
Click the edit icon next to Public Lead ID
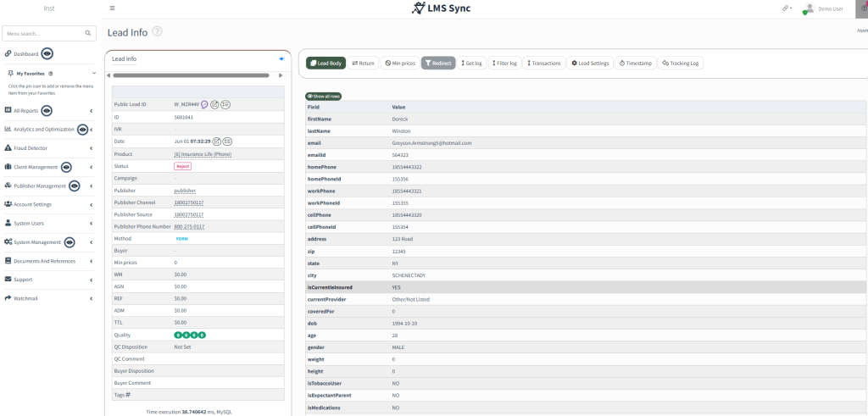[x=214, y=104]
